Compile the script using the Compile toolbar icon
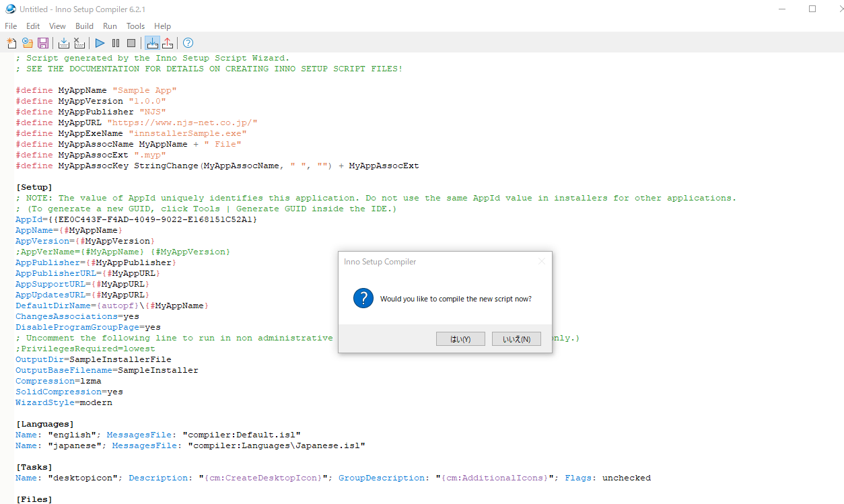 (x=64, y=43)
